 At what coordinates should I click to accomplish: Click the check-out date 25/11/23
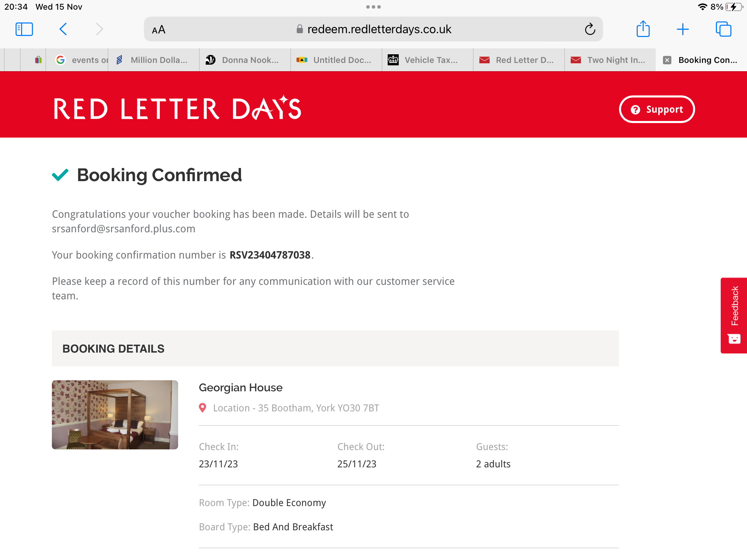[x=357, y=464]
